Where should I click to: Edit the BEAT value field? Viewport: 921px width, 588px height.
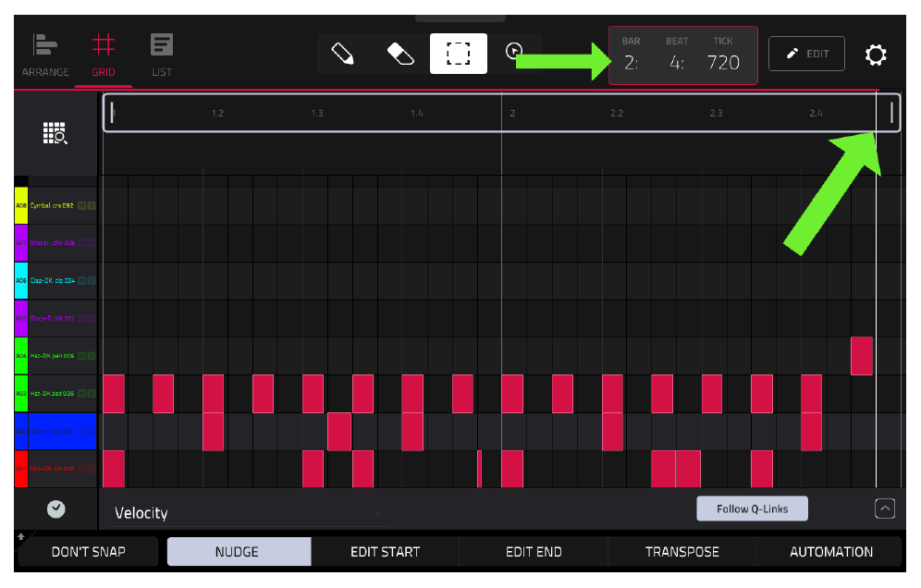point(677,62)
